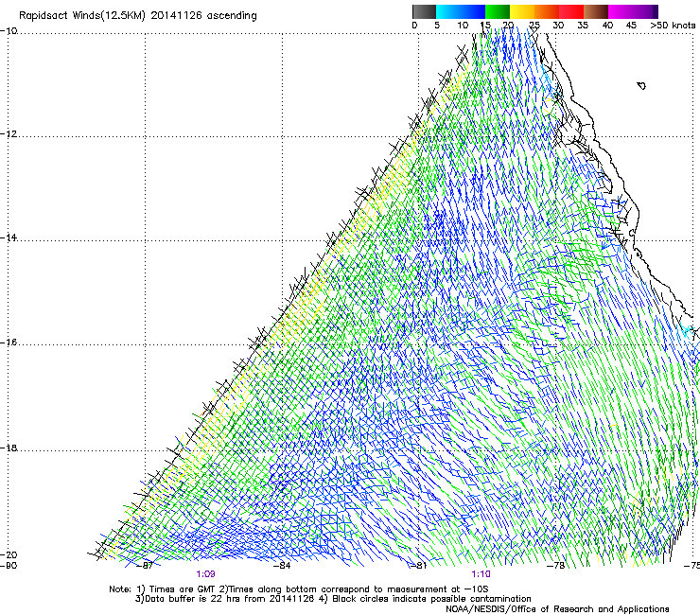
Task: Click the purple '1:09' time label
Action: coord(205,574)
